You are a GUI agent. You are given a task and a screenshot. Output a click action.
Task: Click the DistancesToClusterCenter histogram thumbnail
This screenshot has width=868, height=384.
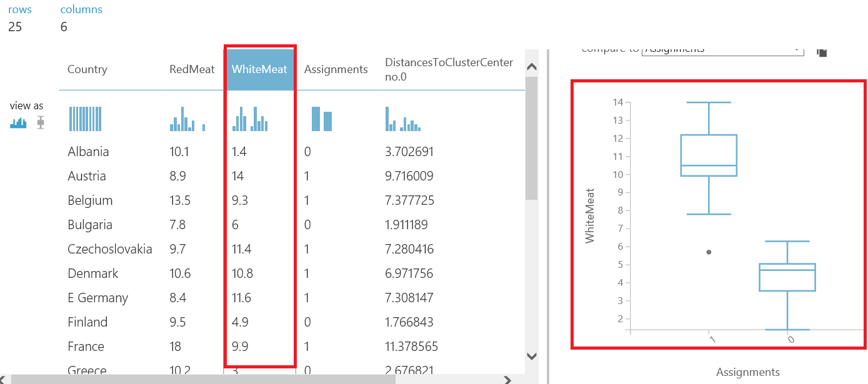tap(403, 119)
